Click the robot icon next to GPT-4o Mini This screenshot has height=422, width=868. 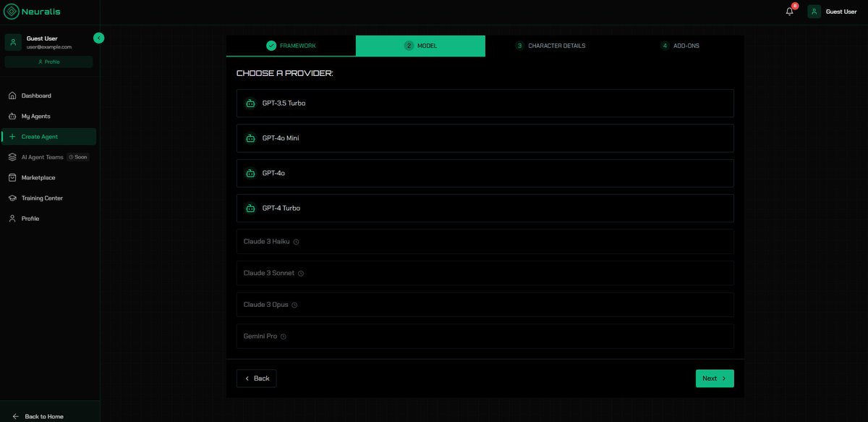pos(250,138)
